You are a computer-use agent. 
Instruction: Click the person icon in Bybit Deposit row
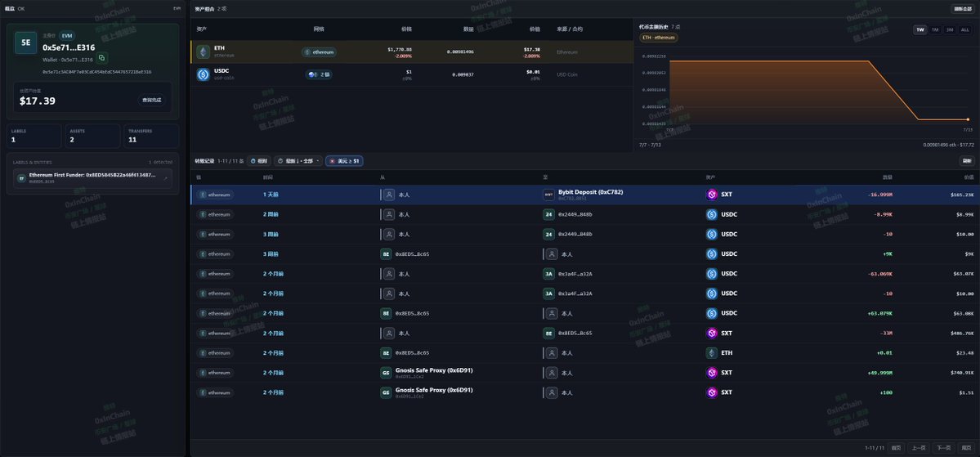(x=389, y=195)
